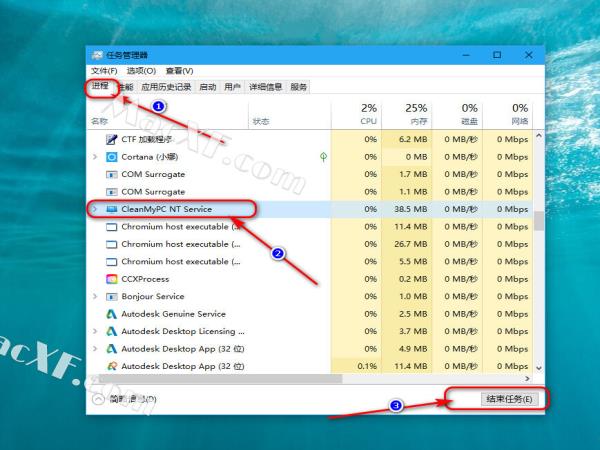Click the vertical scrollbar down arrow
This screenshot has height=450, width=600.
539,368
